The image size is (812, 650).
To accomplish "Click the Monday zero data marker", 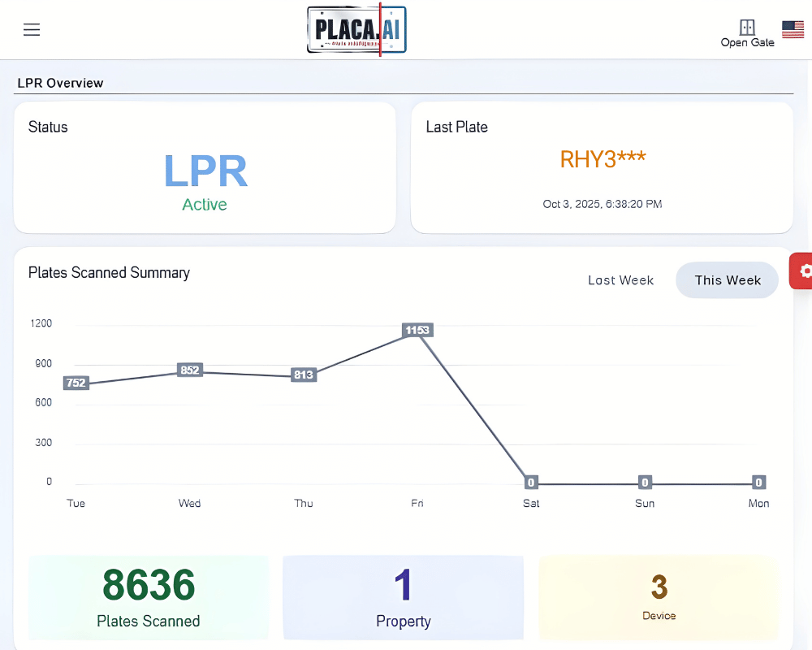I will pos(758,483).
